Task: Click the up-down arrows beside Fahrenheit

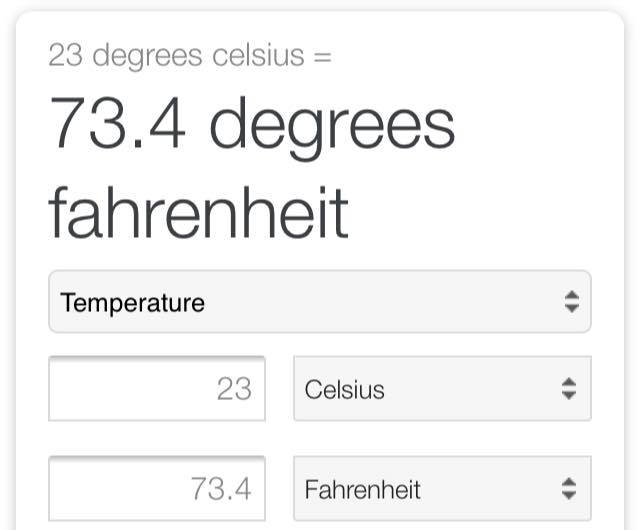Action: click(568, 489)
